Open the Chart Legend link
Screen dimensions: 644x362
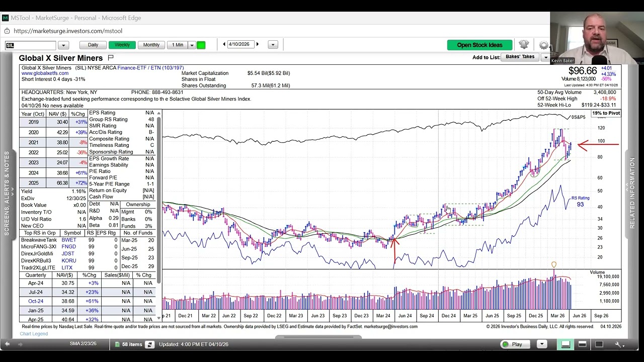(x=34, y=334)
